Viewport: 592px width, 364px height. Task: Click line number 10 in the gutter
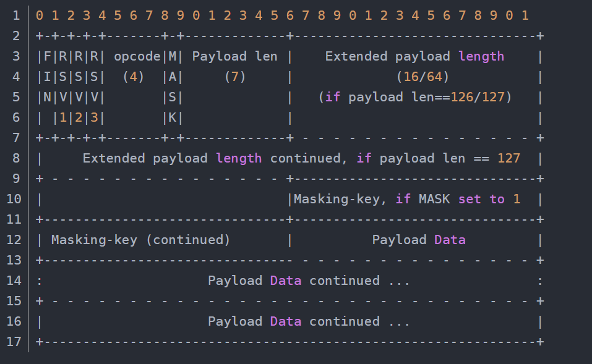(14, 199)
